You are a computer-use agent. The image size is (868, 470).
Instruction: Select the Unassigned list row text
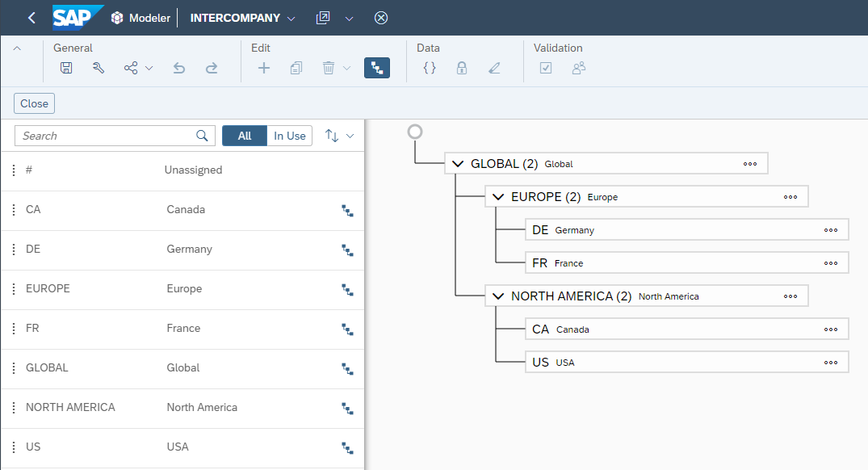pos(193,170)
